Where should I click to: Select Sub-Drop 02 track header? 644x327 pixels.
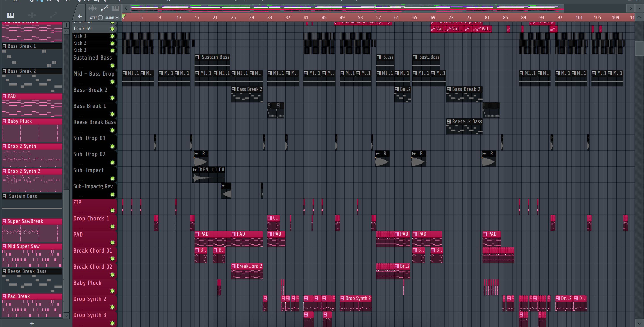[x=95, y=158]
